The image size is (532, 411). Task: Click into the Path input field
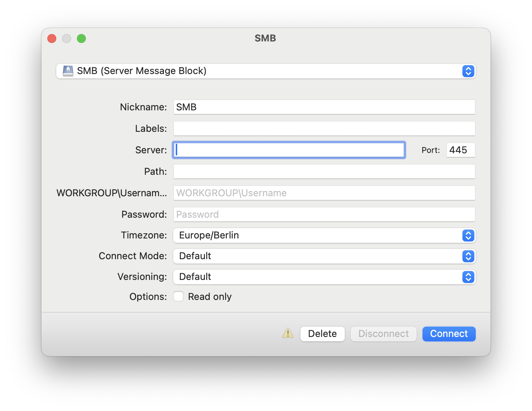[x=324, y=171]
